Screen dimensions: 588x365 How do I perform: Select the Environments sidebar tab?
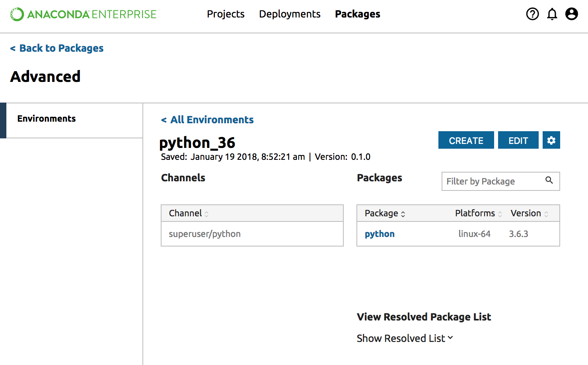point(47,119)
